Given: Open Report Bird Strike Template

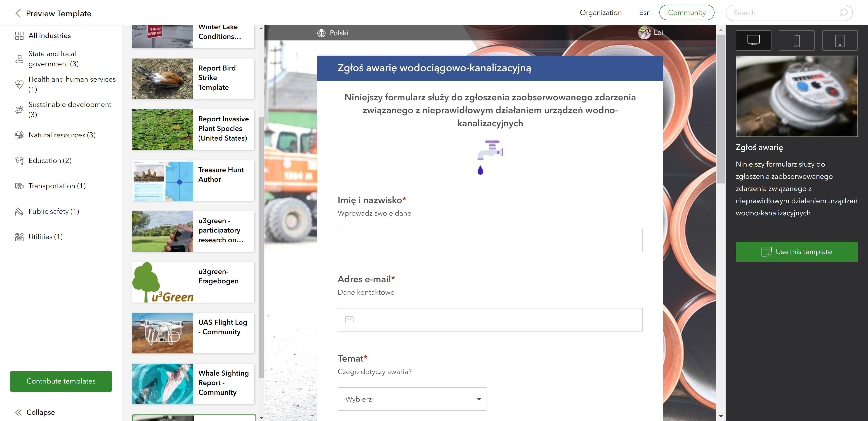Looking at the screenshot, I should tap(193, 79).
